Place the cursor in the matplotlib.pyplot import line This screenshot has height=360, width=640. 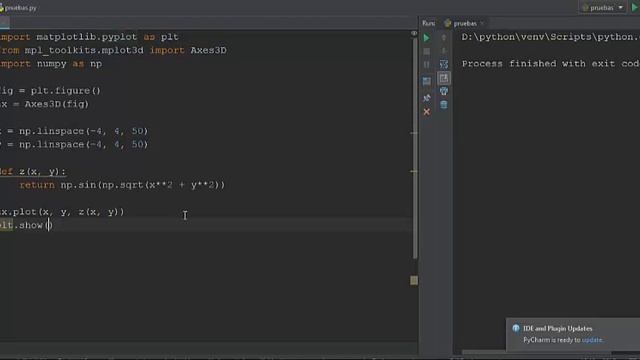coord(89,37)
